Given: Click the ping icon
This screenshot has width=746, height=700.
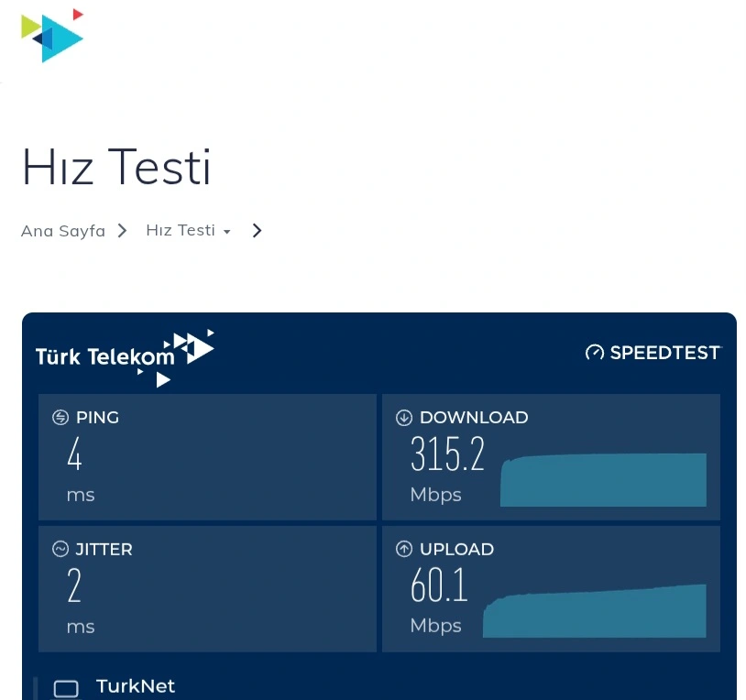Looking at the screenshot, I should tap(60, 418).
